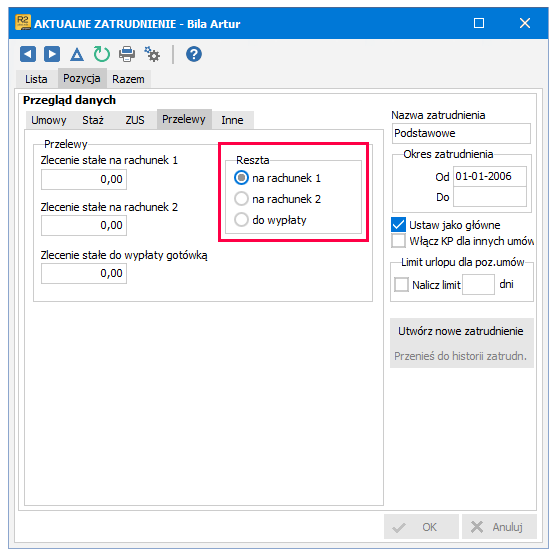Screen dimensions: 558x556
Task: Click the R2 application icon in title bar
Action: tap(23, 22)
